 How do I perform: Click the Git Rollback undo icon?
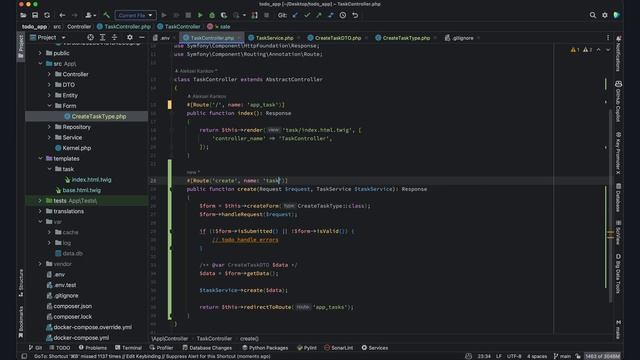point(355,15)
